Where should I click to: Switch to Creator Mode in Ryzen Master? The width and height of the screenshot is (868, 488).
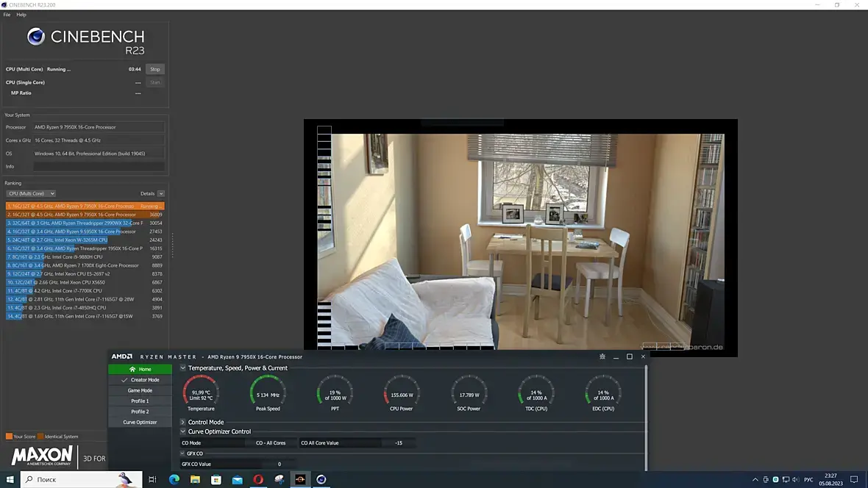point(140,380)
